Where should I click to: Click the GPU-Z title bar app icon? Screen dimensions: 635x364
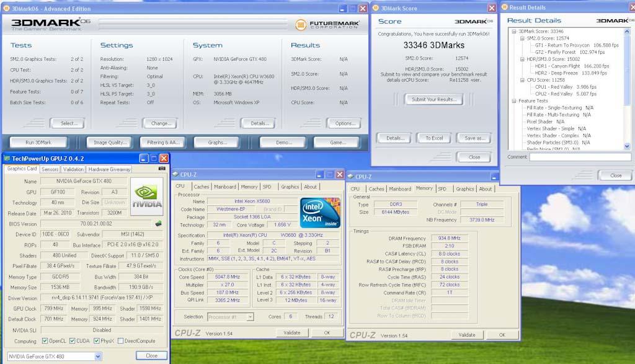[x=7, y=158]
